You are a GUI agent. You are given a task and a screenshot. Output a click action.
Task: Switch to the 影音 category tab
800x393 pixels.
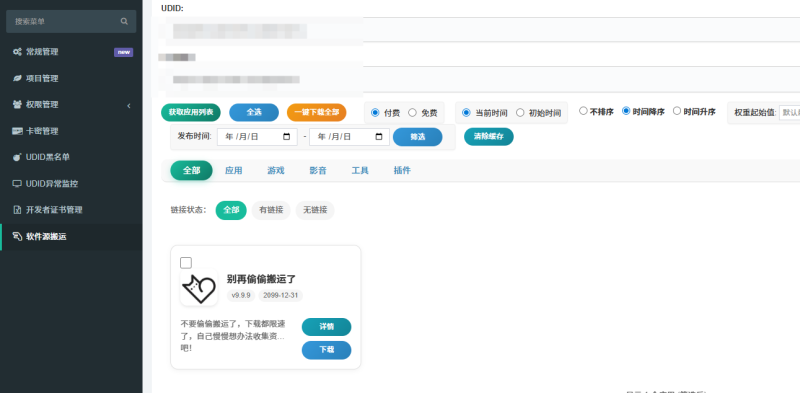pyautogui.click(x=318, y=170)
